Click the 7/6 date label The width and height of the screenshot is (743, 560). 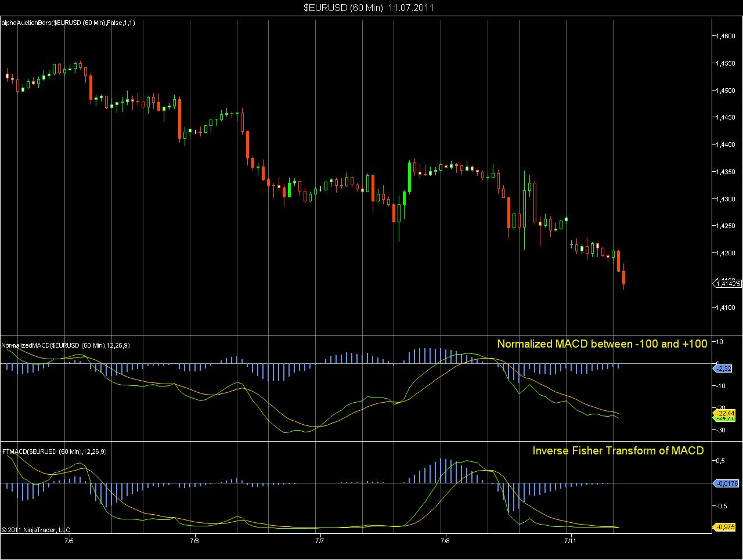point(194,541)
